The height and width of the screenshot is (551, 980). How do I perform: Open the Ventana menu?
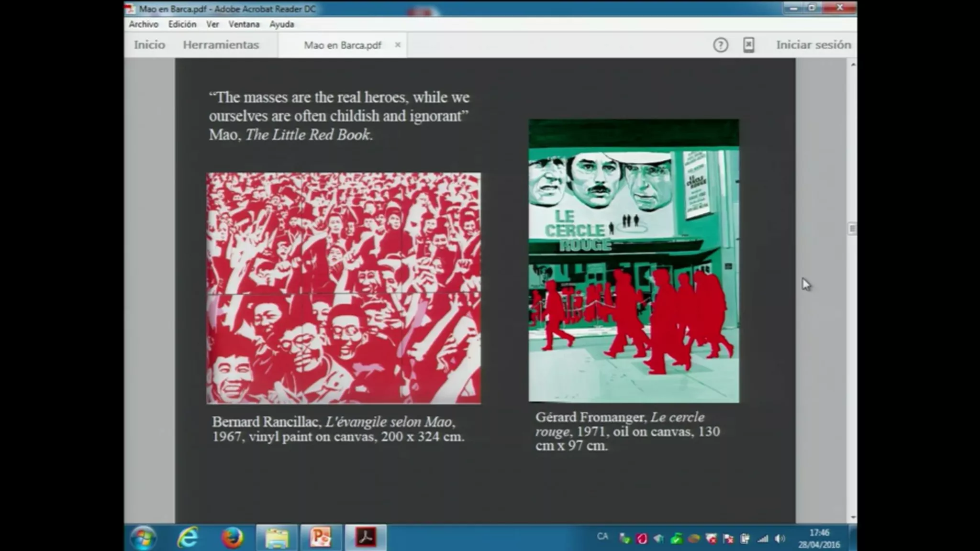click(244, 24)
